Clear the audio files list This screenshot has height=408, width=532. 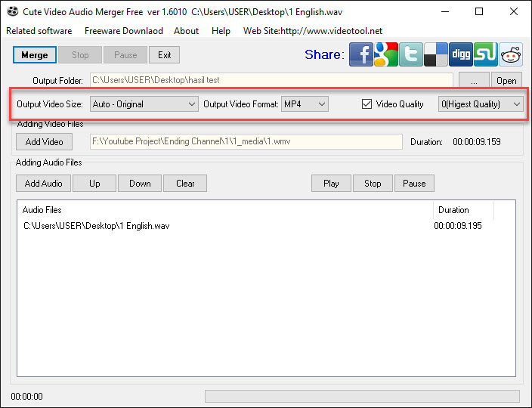pyautogui.click(x=185, y=184)
